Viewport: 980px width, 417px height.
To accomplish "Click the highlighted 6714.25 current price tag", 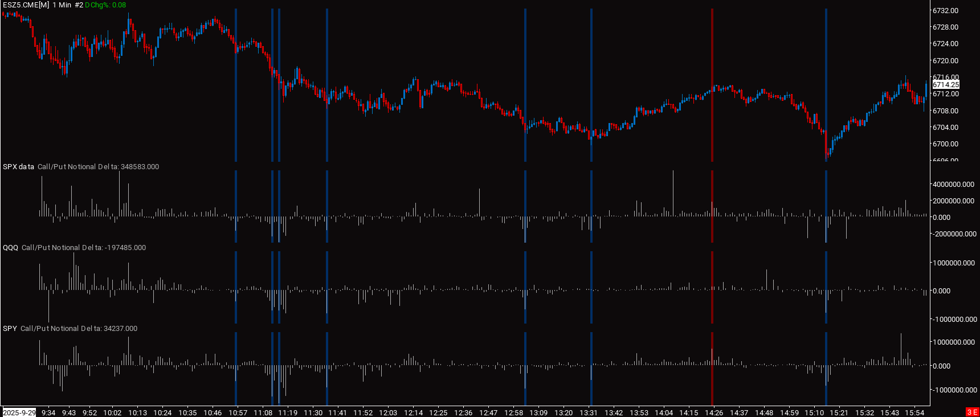I will (x=945, y=85).
